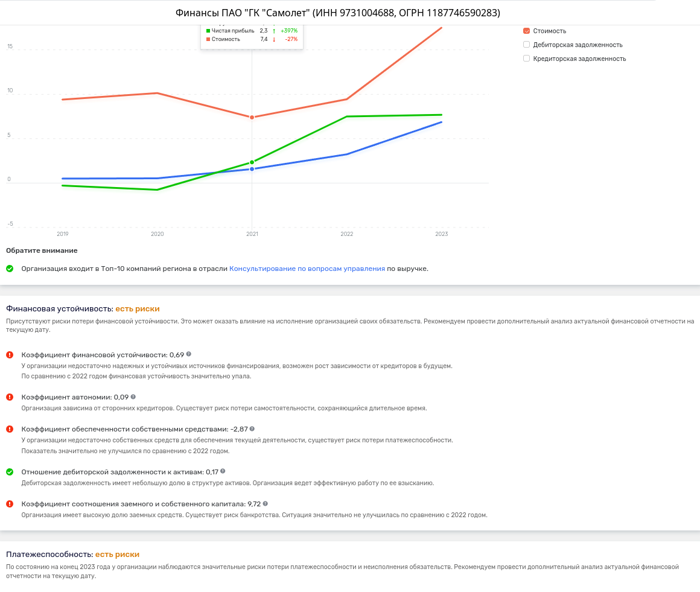Click warning icon for обеспеченности собственными средствами

(10, 429)
